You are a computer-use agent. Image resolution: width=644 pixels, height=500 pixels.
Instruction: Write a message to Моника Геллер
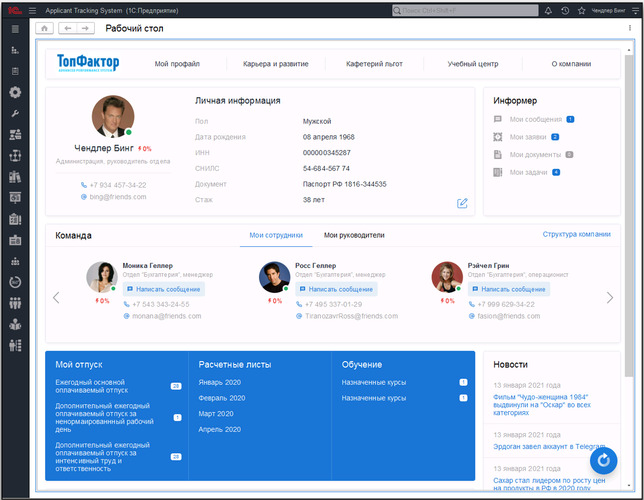(x=163, y=289)
